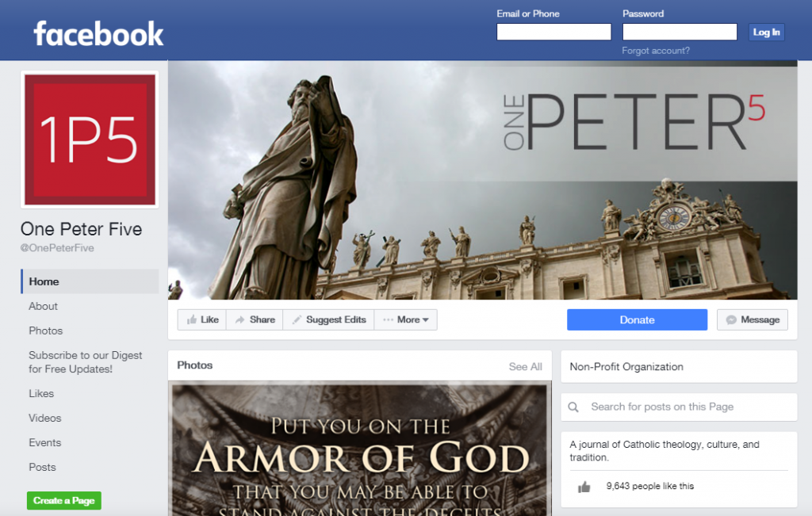
Task: Open the More dropdown menu
Action: coord(406,320)
